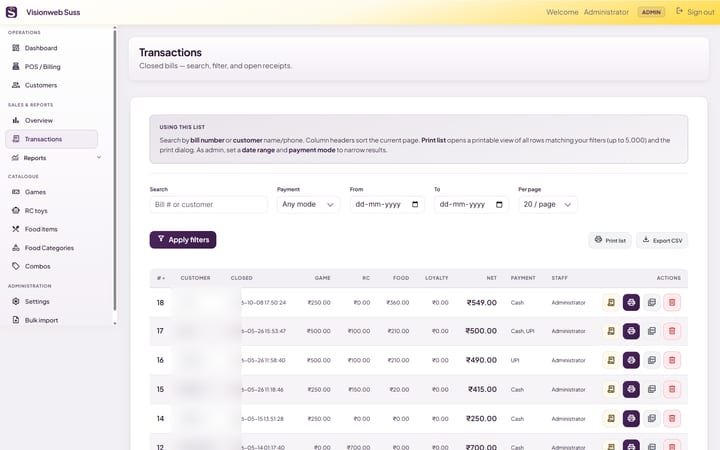Delete bill 16 using trash icon

click(x=672, y=360)
